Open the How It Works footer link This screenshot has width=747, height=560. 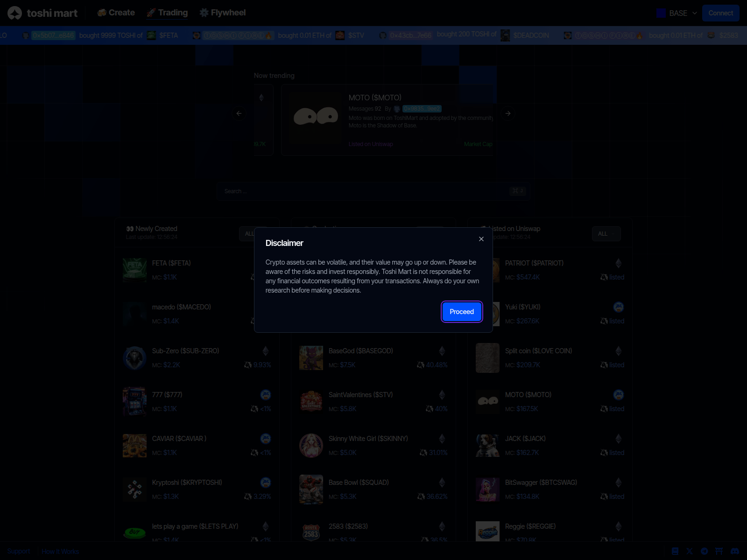pos(60,551)
